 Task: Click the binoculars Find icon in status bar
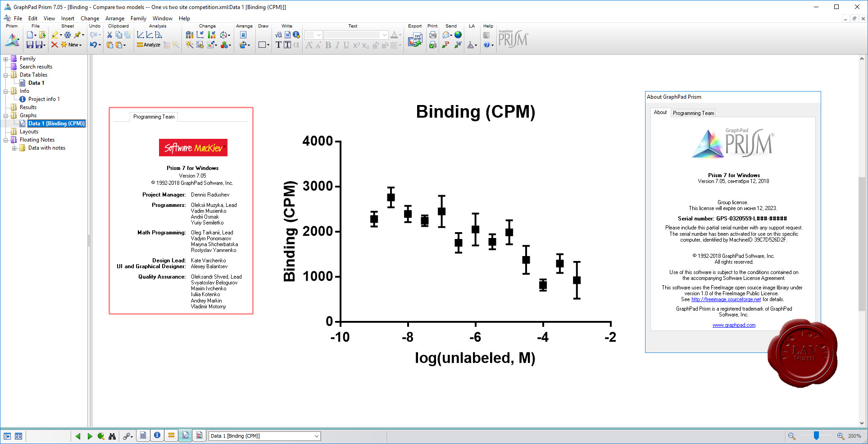pyautogui.click(x=113, y=436)
